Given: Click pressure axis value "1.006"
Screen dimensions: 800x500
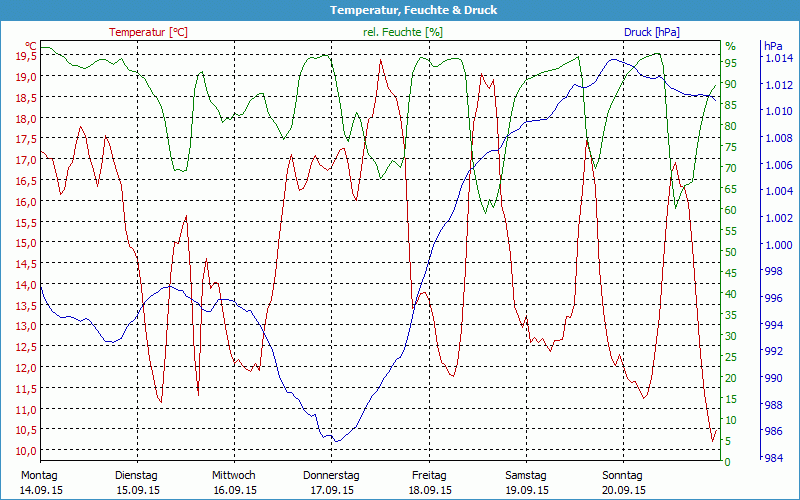Looking at the screenshot, I should (779, 165).
